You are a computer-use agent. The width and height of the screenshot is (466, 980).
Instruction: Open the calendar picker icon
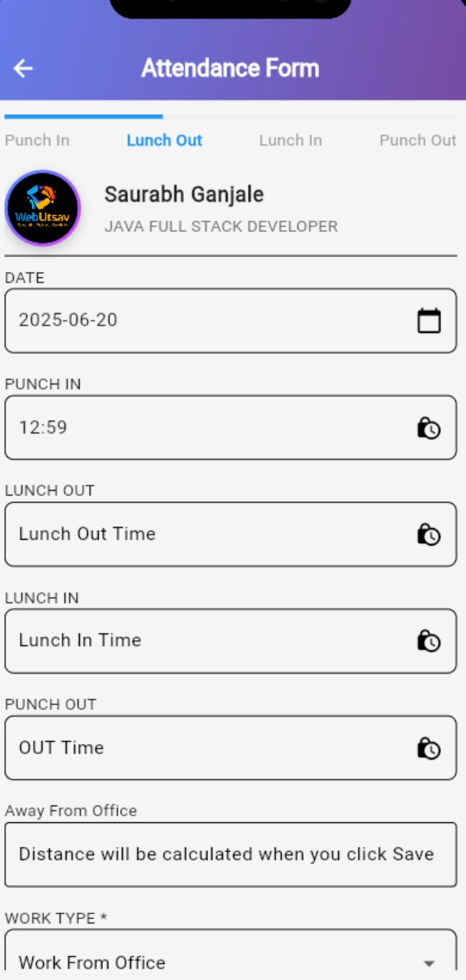pos(428,321)
